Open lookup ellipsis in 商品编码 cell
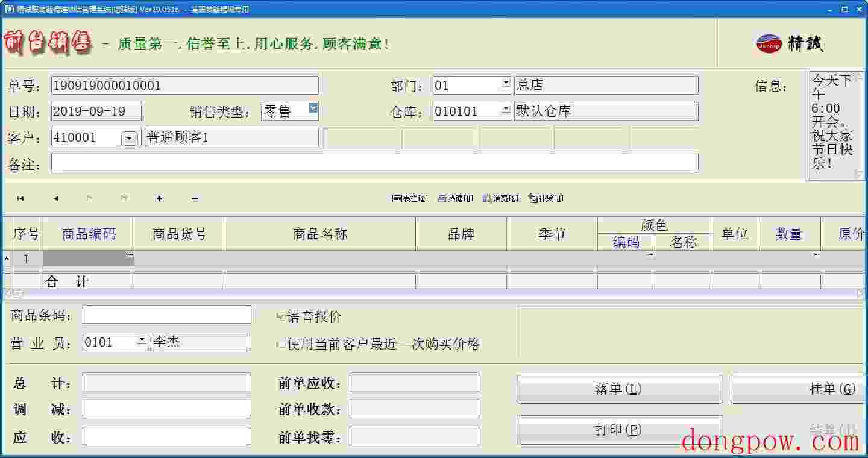The image size is (868, 458). (130, 256)
